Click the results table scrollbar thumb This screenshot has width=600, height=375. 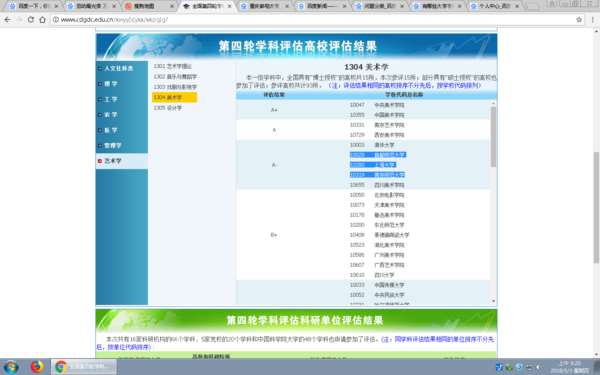coord(493,137)
